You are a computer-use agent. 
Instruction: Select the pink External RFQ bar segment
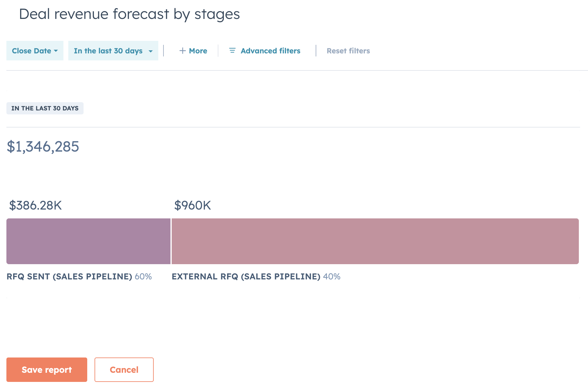click(375, 241)
